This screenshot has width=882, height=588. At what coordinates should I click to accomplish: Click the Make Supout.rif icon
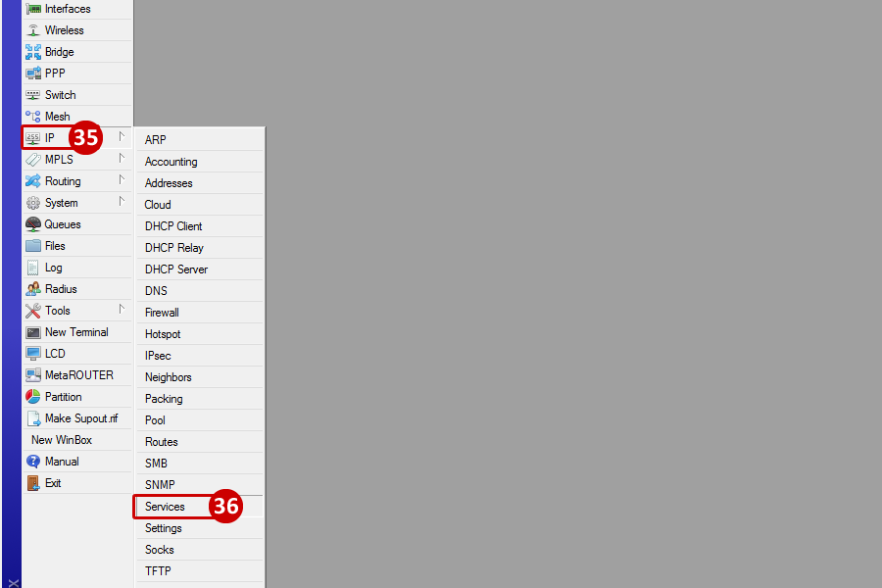[x=33, y=418]
